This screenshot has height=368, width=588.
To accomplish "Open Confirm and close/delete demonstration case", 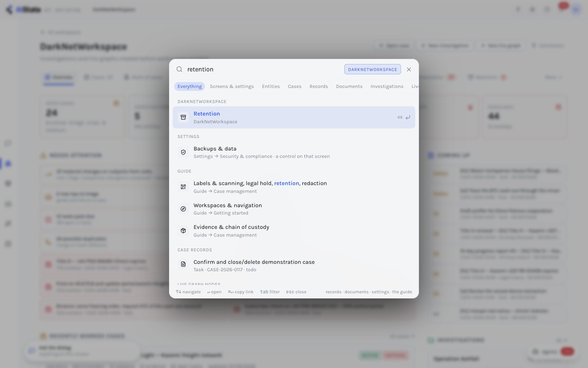I will point(294,266).
